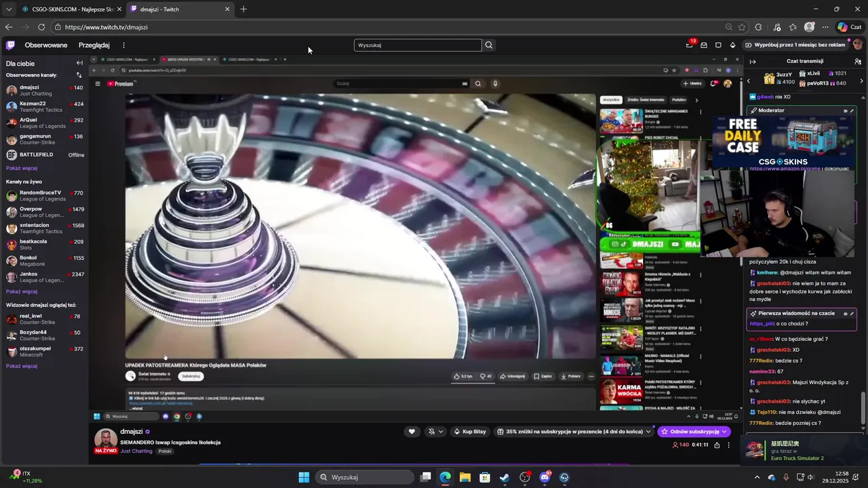
Task: Open ArQuel channel in sidebar
Action: [x=44, y=123]
